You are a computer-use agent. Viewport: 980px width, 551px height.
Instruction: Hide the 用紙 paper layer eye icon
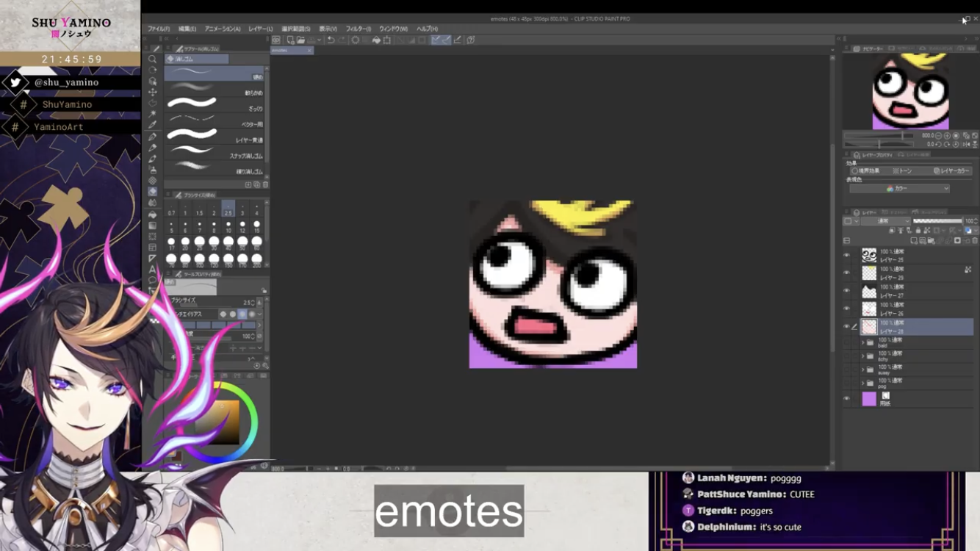[846, 398]
